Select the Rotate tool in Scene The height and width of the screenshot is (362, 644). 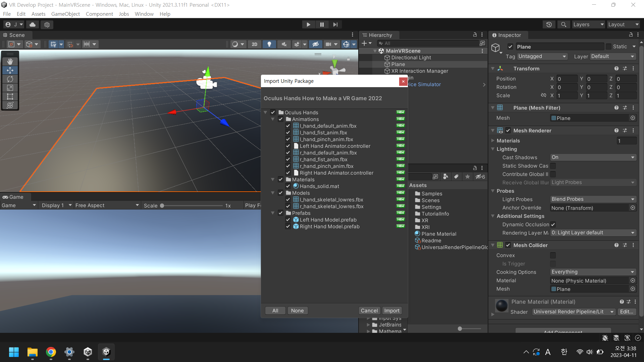click(10, 79)
